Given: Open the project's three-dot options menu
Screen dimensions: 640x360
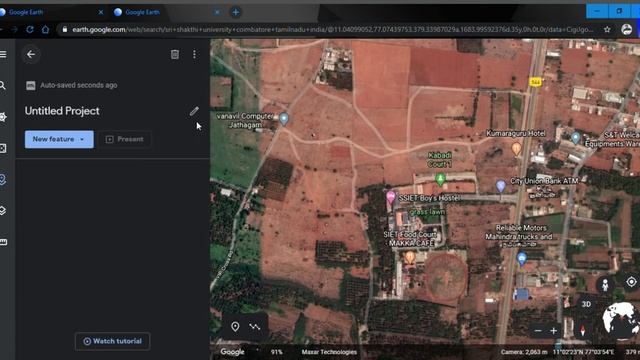Looking at the screenshot, I should pyautogui.click(x=194, y=54).
